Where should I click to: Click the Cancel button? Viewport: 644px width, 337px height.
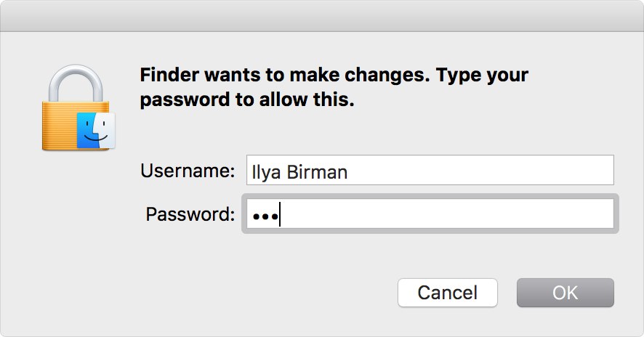[x=447, y=293]
